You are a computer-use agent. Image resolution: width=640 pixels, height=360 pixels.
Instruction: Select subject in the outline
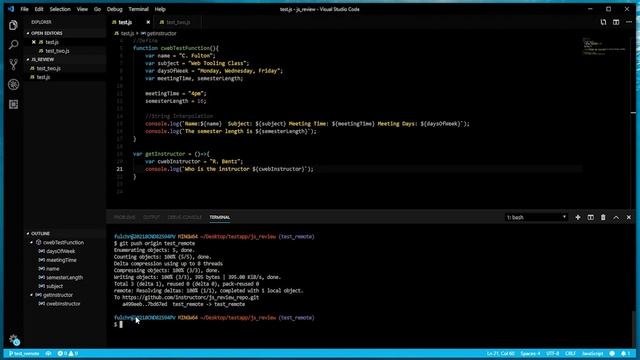pos(55,287)
